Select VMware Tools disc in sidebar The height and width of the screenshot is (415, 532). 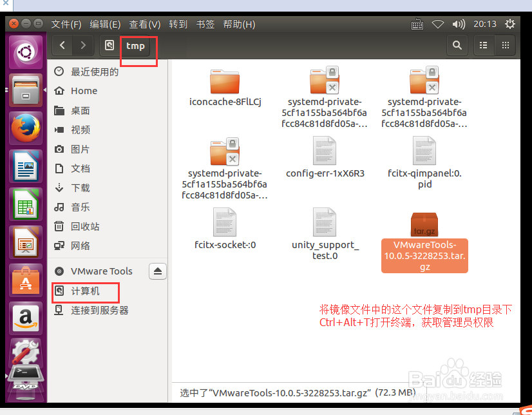point(99,271)
